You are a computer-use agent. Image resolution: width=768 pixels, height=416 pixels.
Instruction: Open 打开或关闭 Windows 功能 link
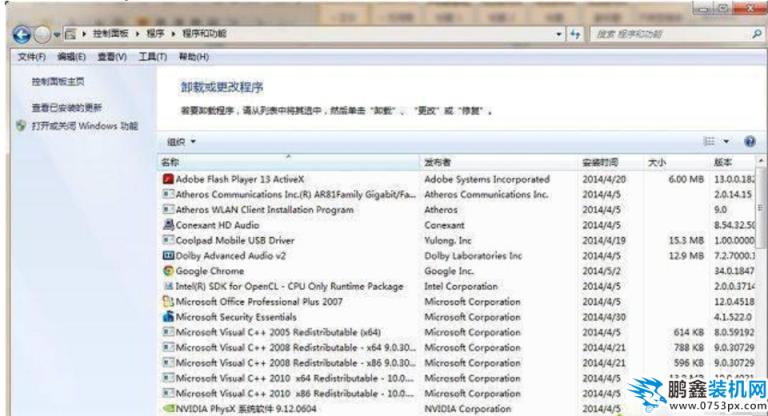click(x=85, y=126)
